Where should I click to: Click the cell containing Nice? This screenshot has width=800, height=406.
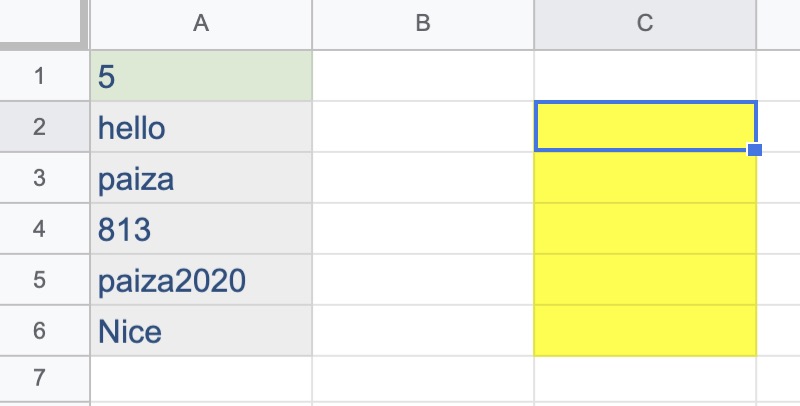(201, 331)
